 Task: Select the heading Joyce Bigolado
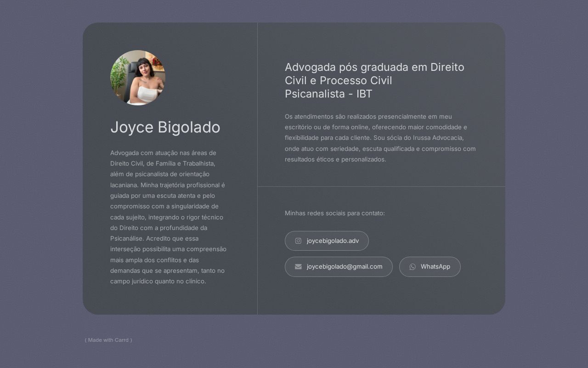pos(165,127)
